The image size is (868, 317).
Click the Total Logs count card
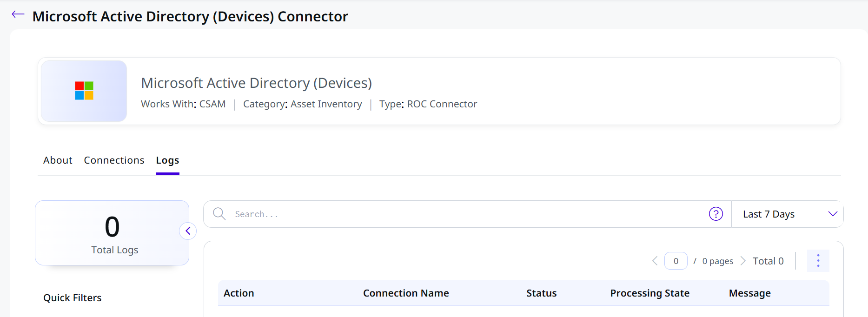pyautogui.click(x=112, y=233)
